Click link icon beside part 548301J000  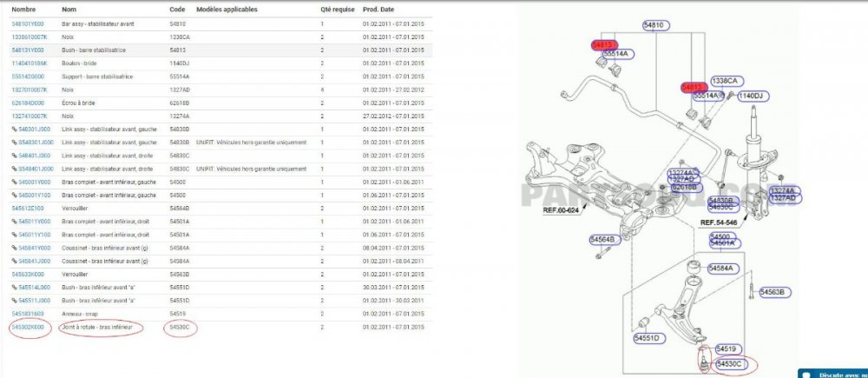click(x=15, y=129)
